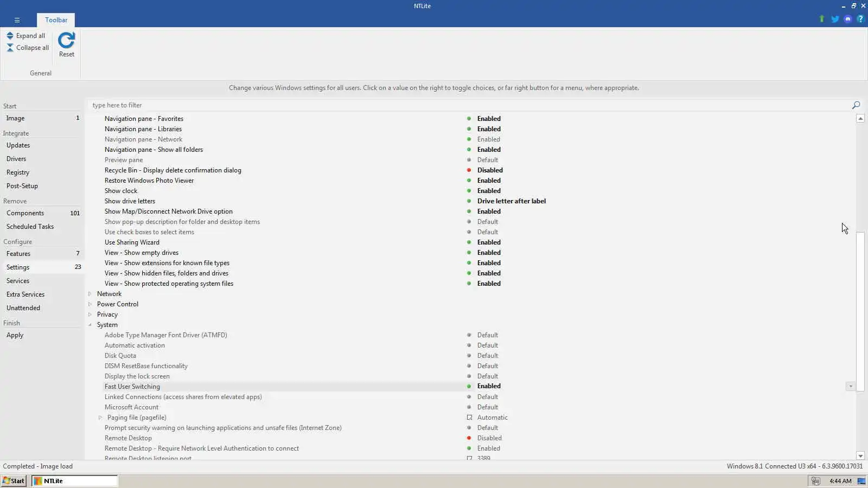
Task: Click the scrollbar up arrow
Action: pyautogui.click(x=860, y=118)
